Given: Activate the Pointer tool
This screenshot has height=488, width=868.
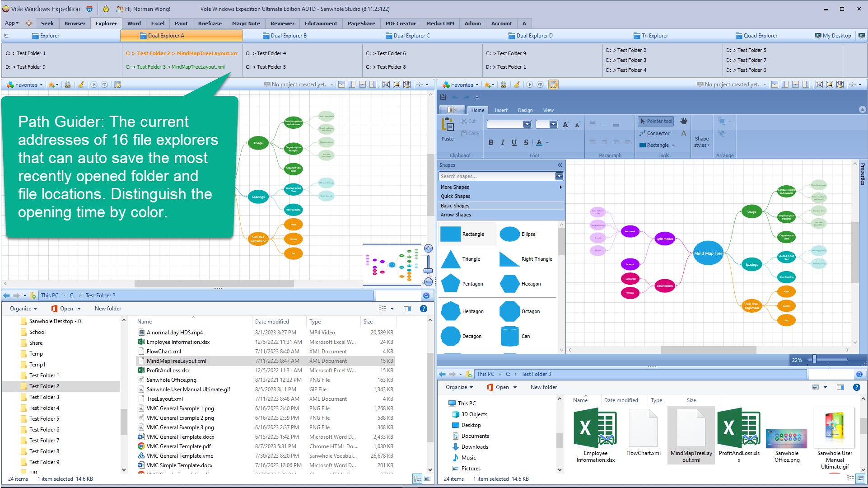Looking at the screenshot, I should 656,121.
